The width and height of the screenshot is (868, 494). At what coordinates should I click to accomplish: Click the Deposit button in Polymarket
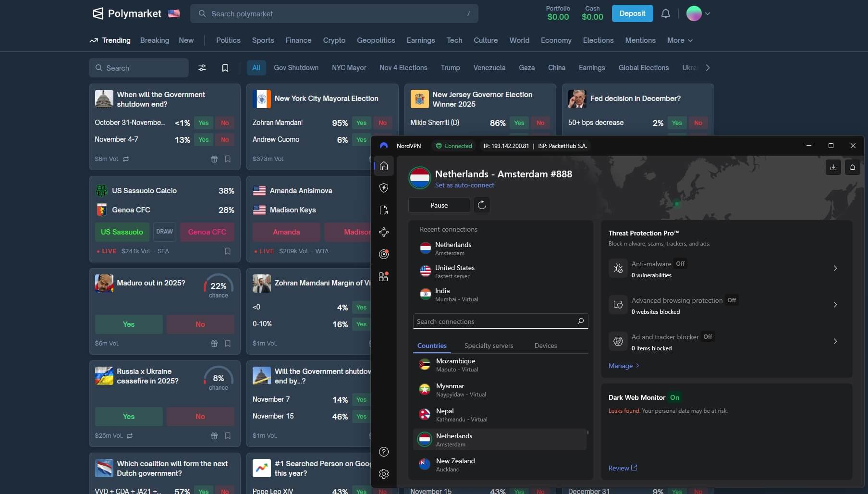click(632, 13)
